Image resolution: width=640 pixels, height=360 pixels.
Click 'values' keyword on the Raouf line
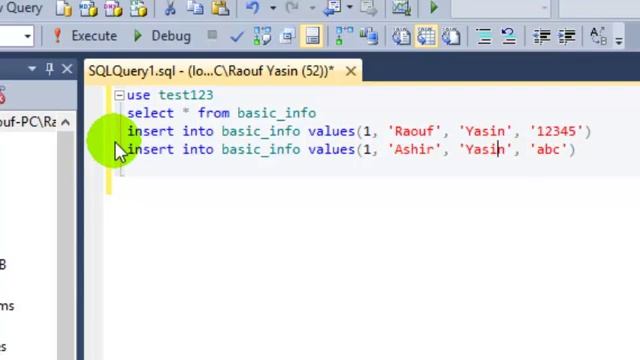[x=331, y=131]
